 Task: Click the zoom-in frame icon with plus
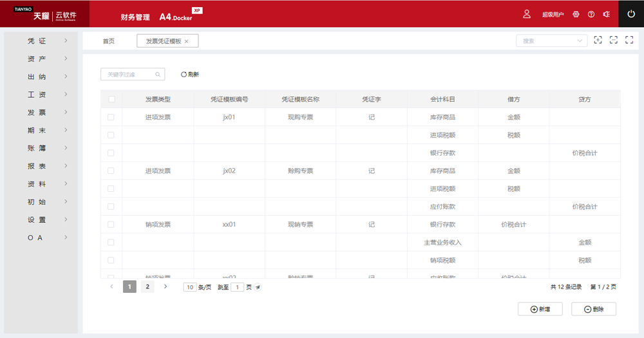tap(598, 41)
